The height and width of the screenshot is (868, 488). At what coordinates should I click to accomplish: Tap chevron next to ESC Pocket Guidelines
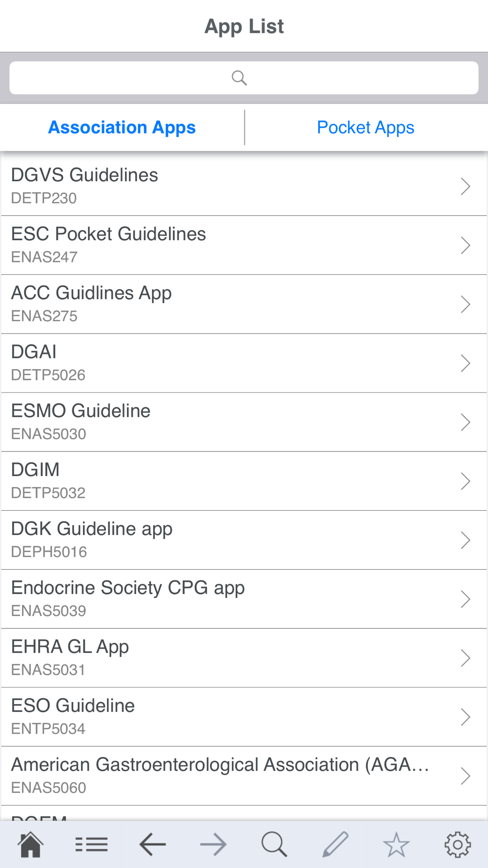point(466,245)
